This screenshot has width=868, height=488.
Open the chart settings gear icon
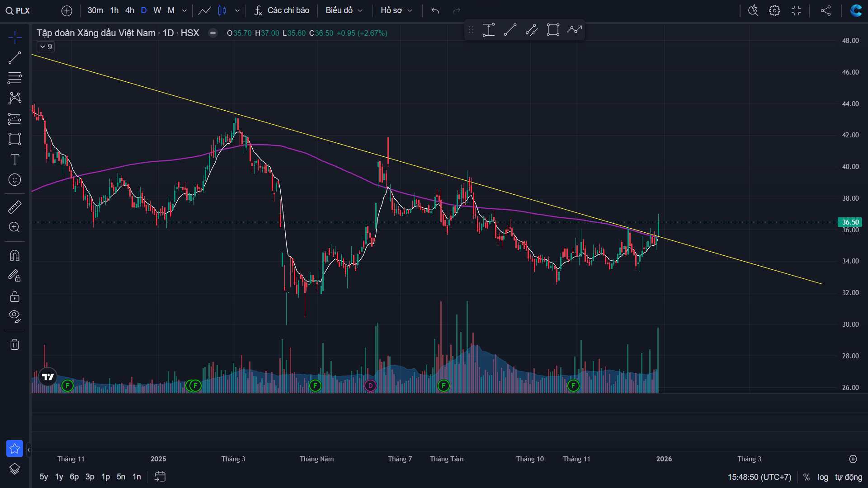pos(774,10)
